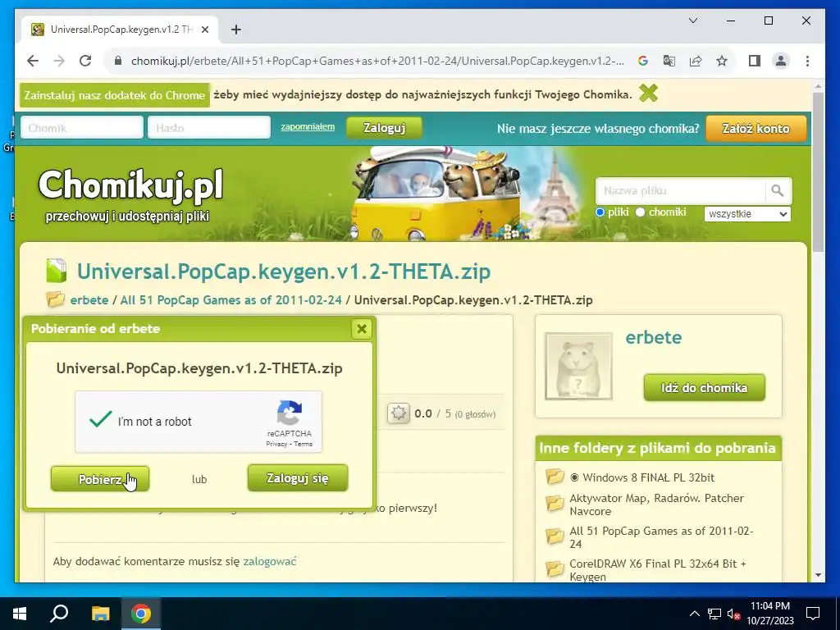Screen dimensions: 840x630
Task: Click the share page icon
Action: [696, 61]
